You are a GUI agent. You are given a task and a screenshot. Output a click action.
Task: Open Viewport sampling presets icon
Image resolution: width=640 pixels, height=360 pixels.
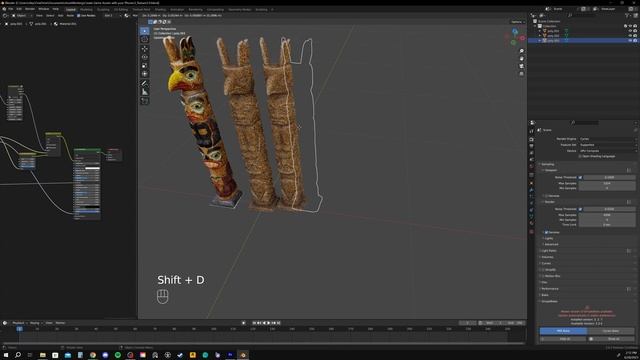pyautogui.click(x=629, y=170)
